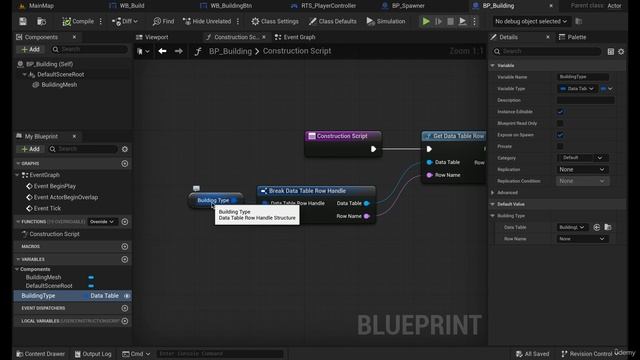Image resolution: width=640 pixels, height=360 pixels.
Task: Open the Compile options menu
Action: (x=101, y=21)
